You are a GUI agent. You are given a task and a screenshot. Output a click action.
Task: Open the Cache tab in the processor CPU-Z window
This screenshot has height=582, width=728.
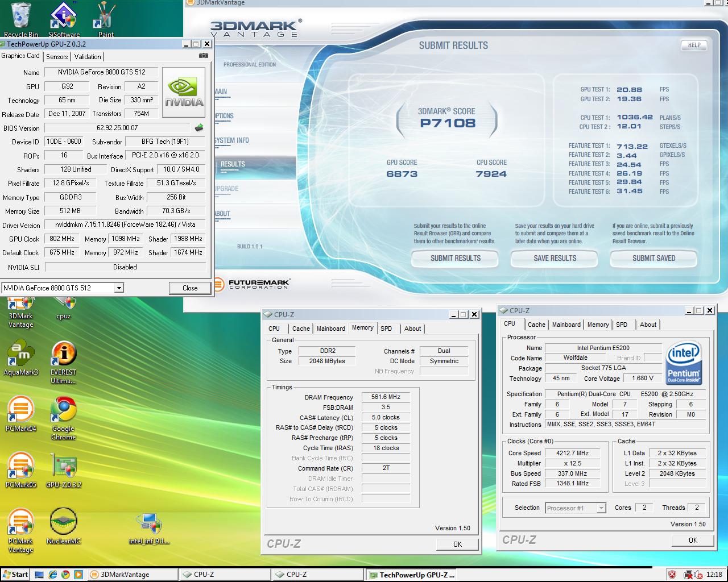click(x=536, y=325)
